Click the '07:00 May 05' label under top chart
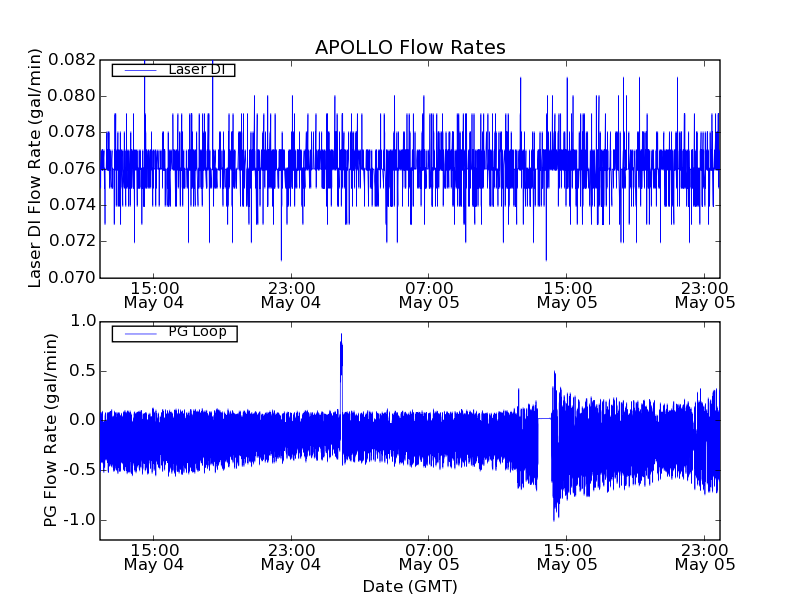 pyautogui.click(x=429, y=294)
